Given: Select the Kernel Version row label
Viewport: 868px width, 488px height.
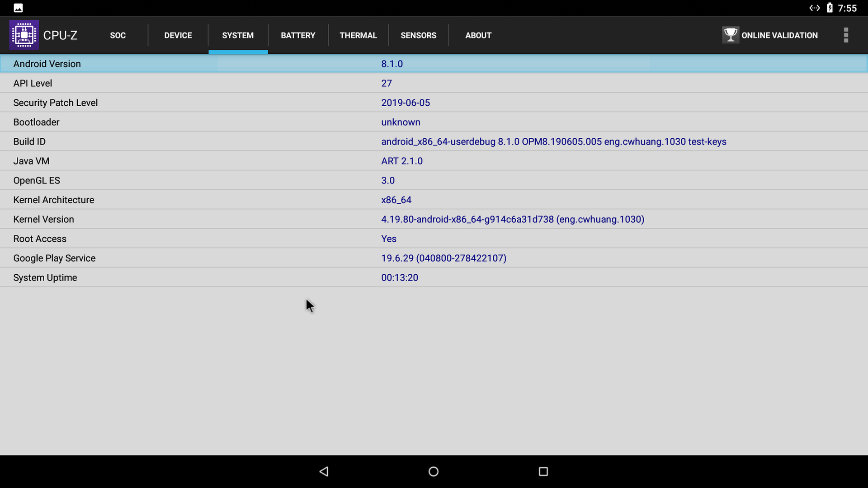Looking at the screenshot, I should (x=43, y=219).
